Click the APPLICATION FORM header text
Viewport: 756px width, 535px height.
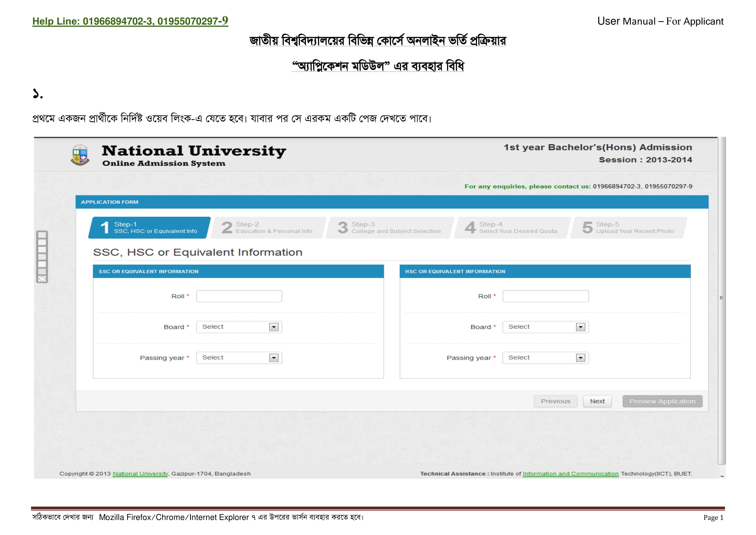pyautogui.click(x=110, y=202)
